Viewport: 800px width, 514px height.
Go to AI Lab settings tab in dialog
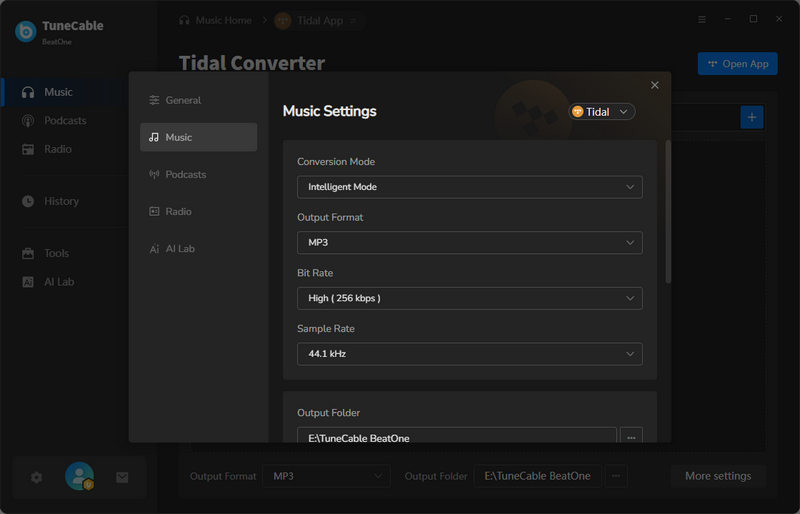click(x=198, y=249)
